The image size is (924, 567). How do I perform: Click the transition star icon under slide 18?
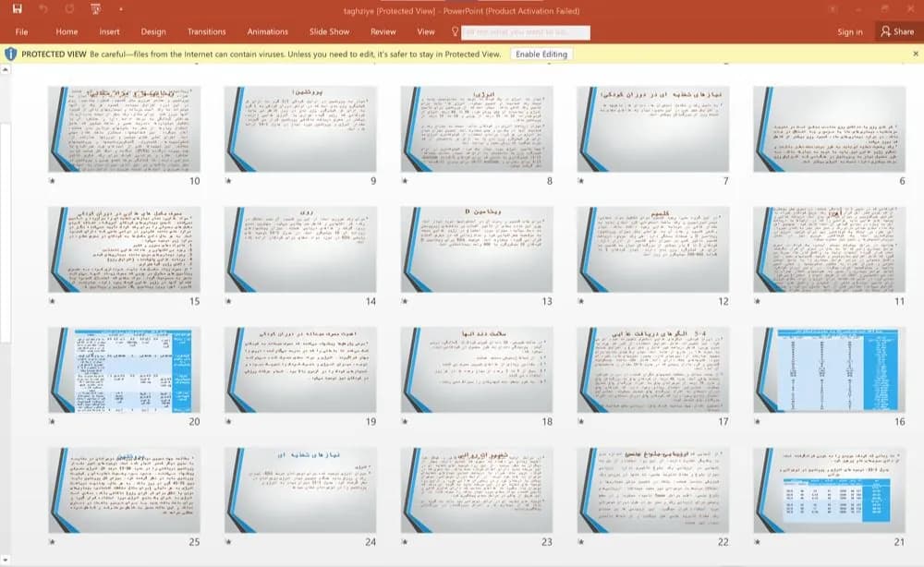[405, 421]
